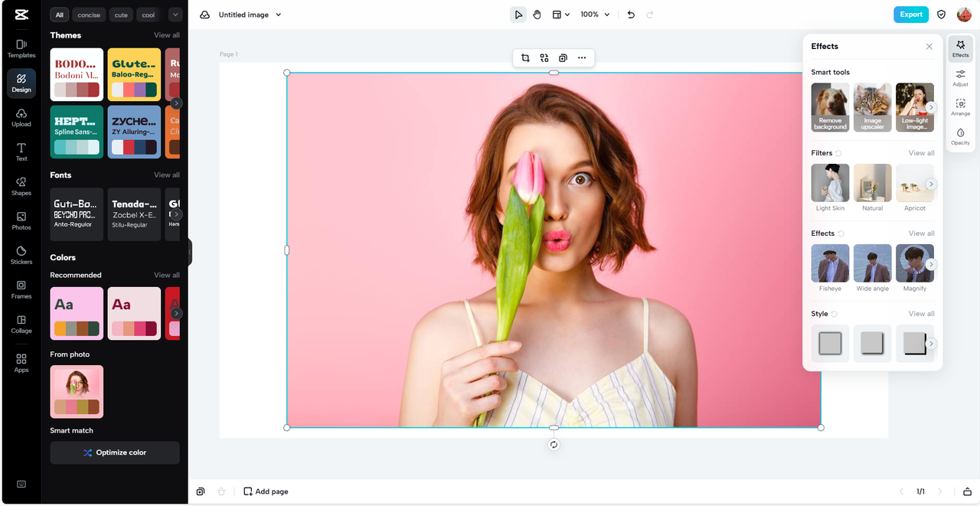Click the redo arrow
Viewport: 980px width, 506px height.
(x=650, y=15)
